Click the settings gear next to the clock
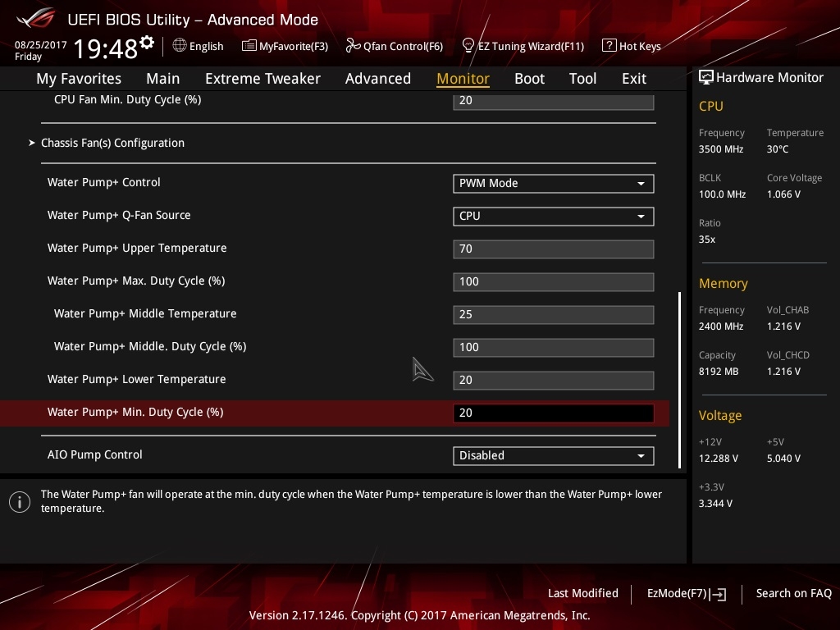 [147, 43]
